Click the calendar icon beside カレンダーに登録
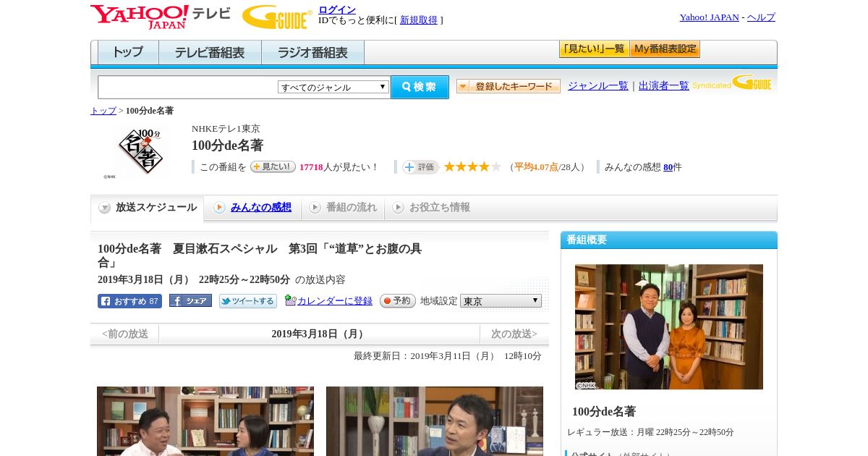This screenshot has width=868, height=456. coord(291,300)
